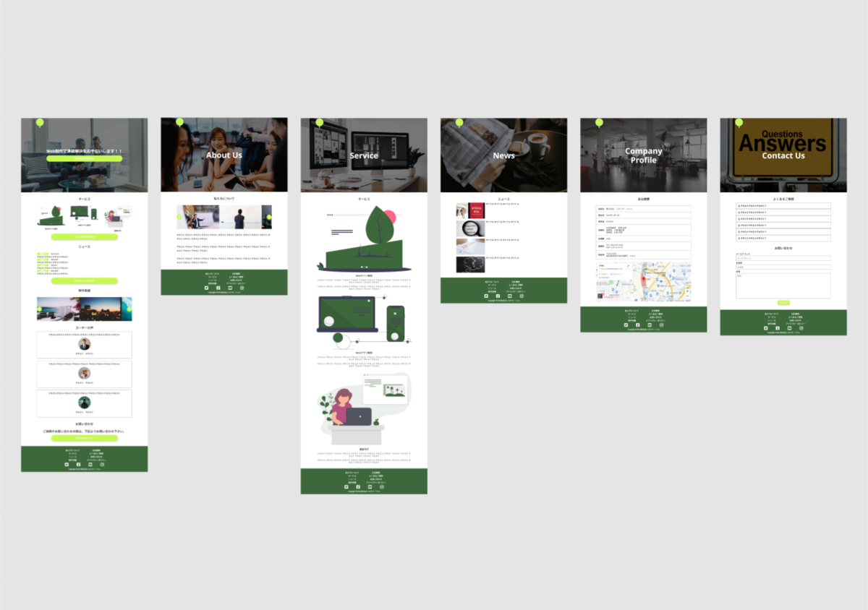Image resolution: width=868 pixels, height=610 pixels.
Task: Click the green logo on the home page artboard
Action: click(x=40, y=123)
